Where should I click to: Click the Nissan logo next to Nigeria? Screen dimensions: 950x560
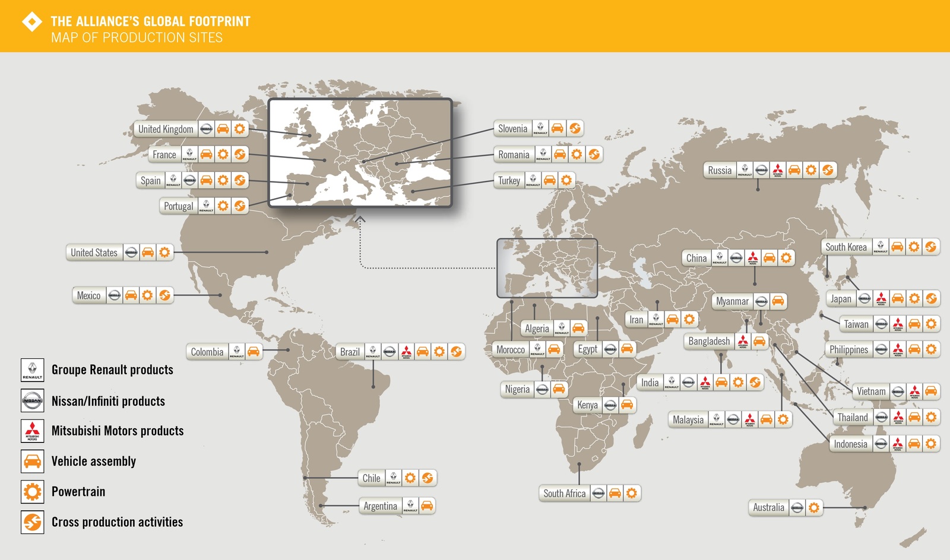tap(542, 389)
